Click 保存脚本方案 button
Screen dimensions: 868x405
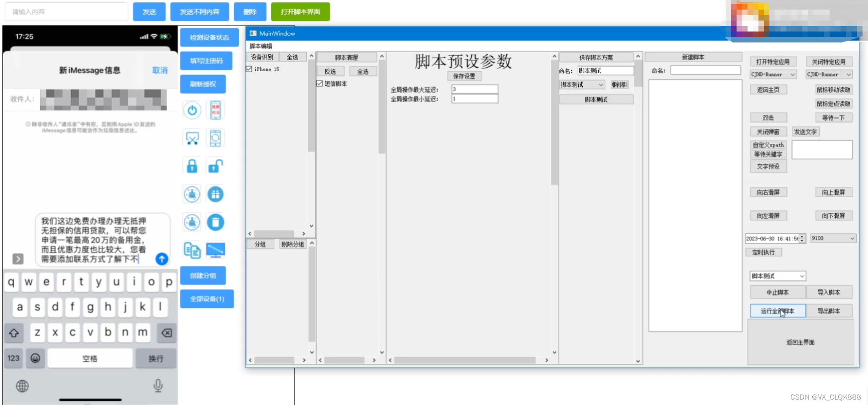click(x=596, y=58)
